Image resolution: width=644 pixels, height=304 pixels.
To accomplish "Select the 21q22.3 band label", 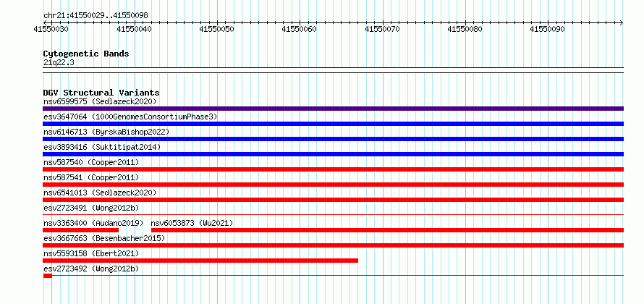I will point(59,62).
